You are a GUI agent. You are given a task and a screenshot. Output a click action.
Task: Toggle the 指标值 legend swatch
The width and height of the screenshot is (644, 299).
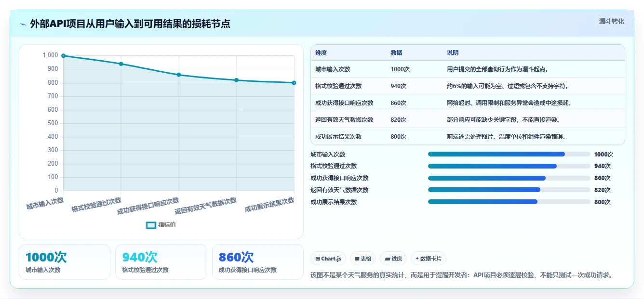click(x=151, y=225)
